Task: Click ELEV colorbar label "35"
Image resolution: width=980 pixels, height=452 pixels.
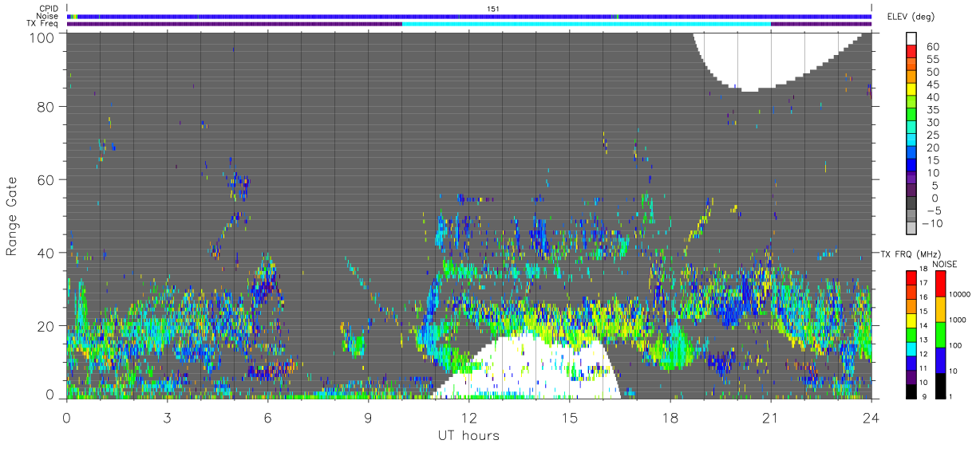Action: pos(933,110)
